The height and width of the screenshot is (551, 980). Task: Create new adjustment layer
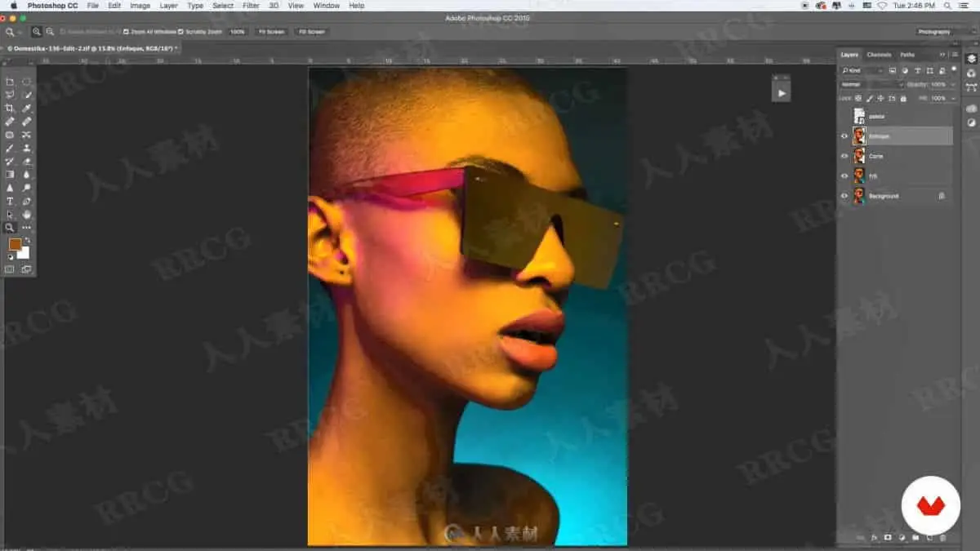tap(902, 538)
